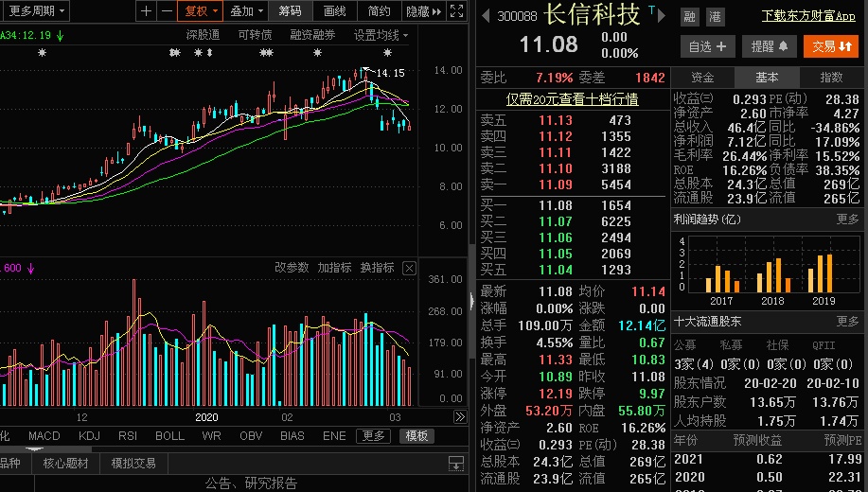
Task: Click 买一 price 11.08
Action: click(x=556, y=206)
